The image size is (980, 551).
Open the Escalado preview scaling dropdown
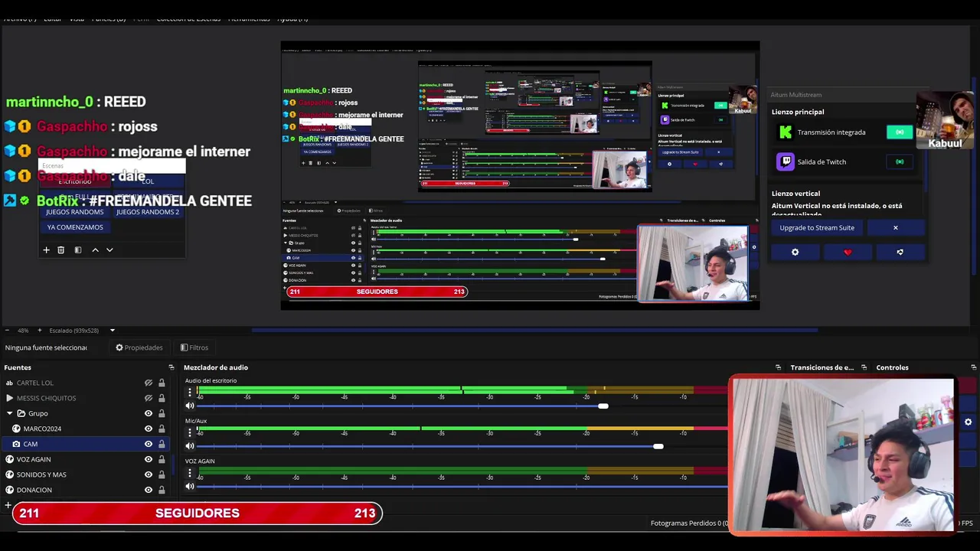click(113, 331)
